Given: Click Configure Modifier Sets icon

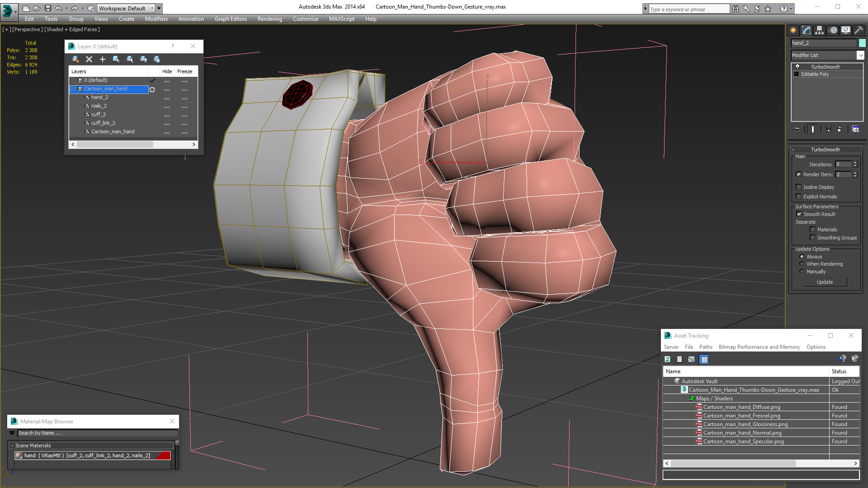Looking at the screenshot, I should pos(855,129).
